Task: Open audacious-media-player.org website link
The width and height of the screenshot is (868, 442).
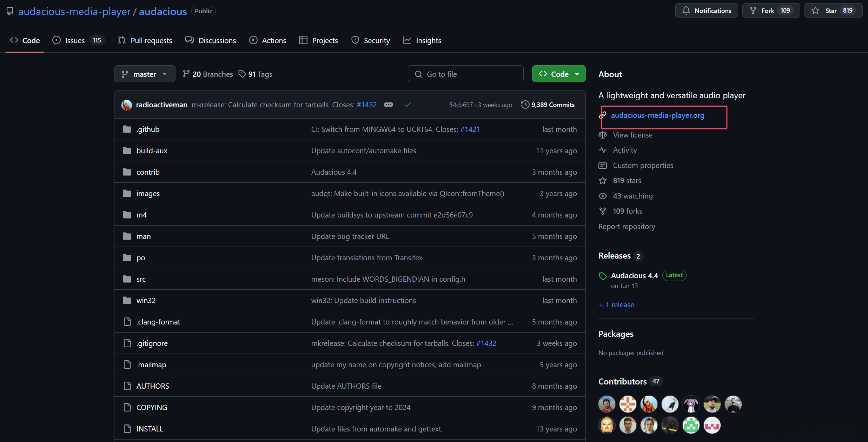Action: (x=657, y=115)
